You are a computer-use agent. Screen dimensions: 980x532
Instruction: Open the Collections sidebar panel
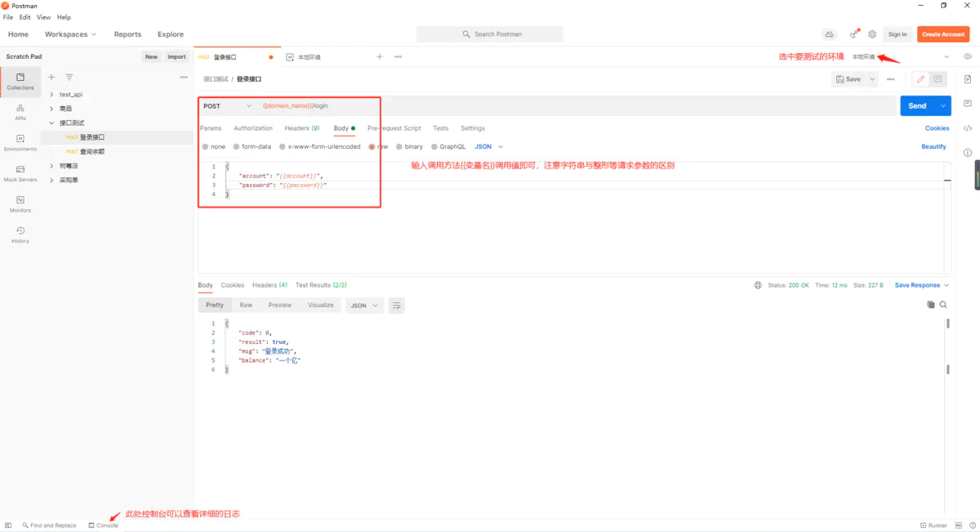pyautogui.click(x=20, y=81)
